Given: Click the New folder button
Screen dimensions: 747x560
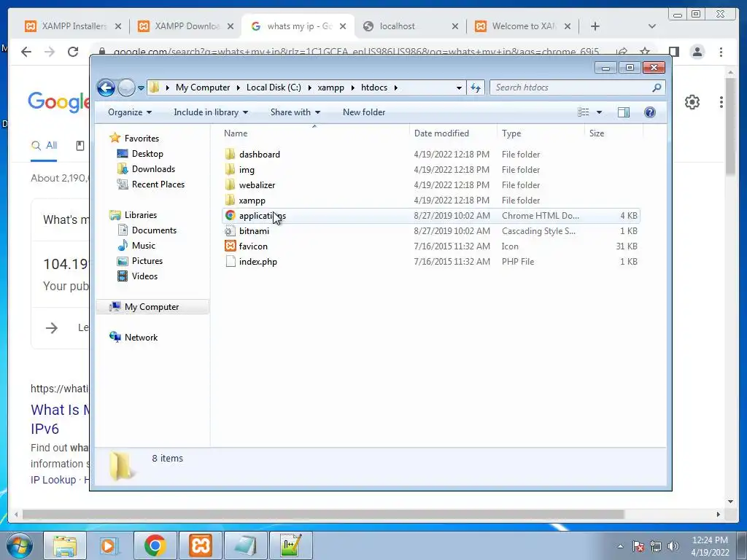Looking at the screenshot, I should tap(364, 112).
